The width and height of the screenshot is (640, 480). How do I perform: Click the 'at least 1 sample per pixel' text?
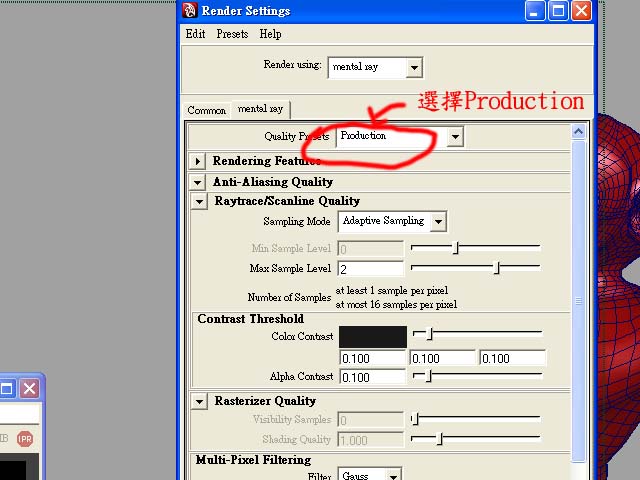click(391, 290)
